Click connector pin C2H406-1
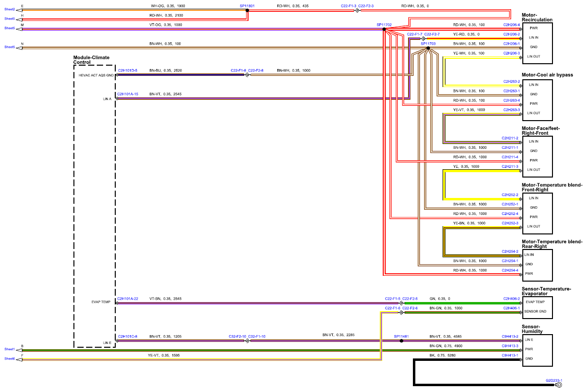The image size is (587, 392). click(x=512, y=308)
